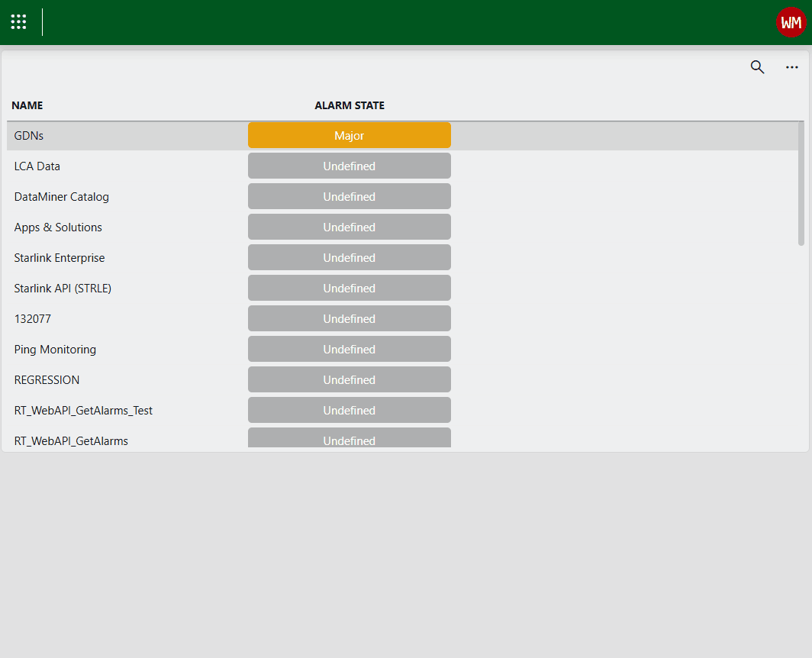This screenshot has height=658, width=812.
Task: Select the GDNs row
Action: 29,136
